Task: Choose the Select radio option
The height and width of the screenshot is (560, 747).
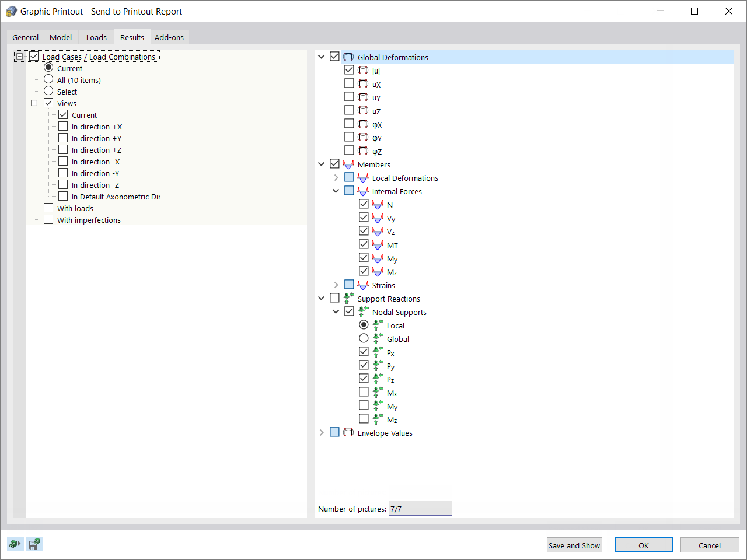Action: click(48, 91)
